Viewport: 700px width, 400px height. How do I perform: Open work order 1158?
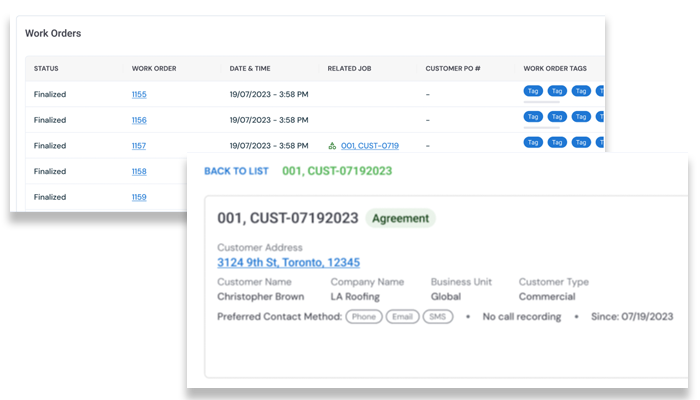tap(139, 172)
